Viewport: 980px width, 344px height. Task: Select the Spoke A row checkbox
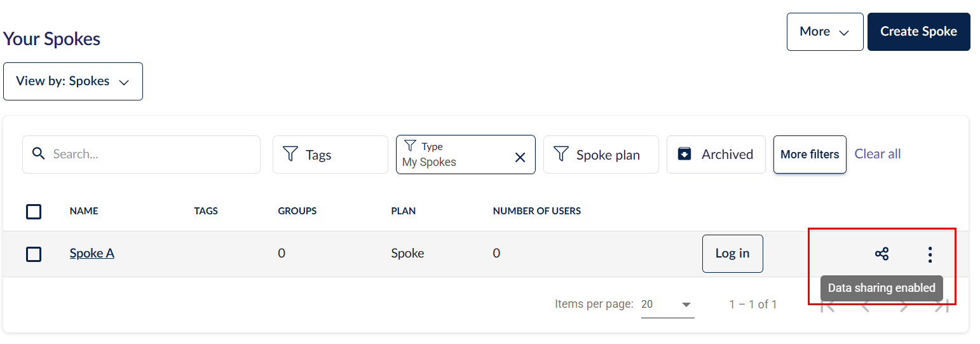click(x=34, y=254)
